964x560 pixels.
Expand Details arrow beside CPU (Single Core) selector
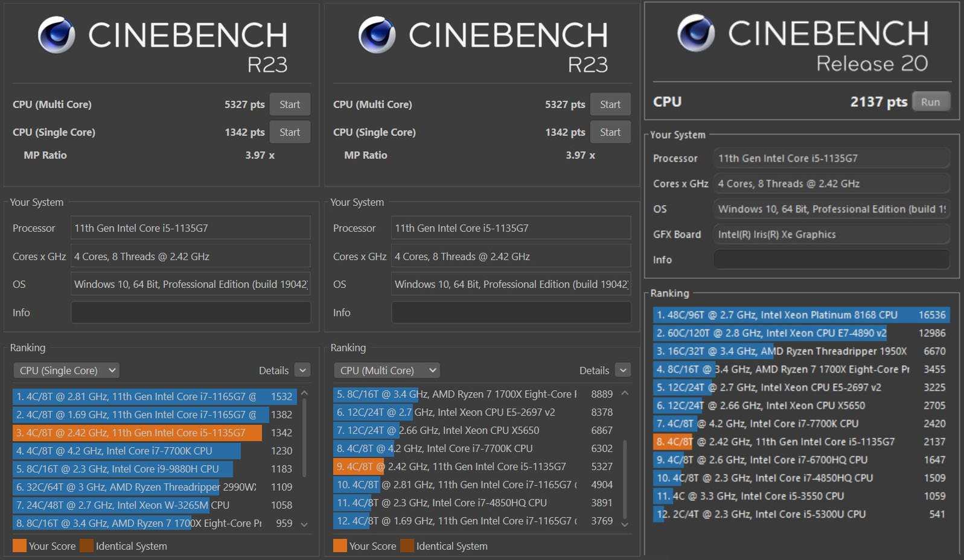(x=303, y=371)
